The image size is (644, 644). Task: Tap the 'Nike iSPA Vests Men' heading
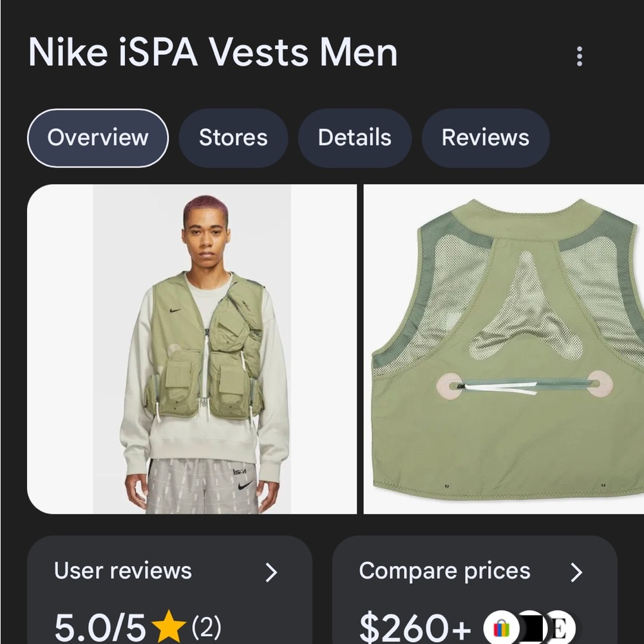pos(213,52)
